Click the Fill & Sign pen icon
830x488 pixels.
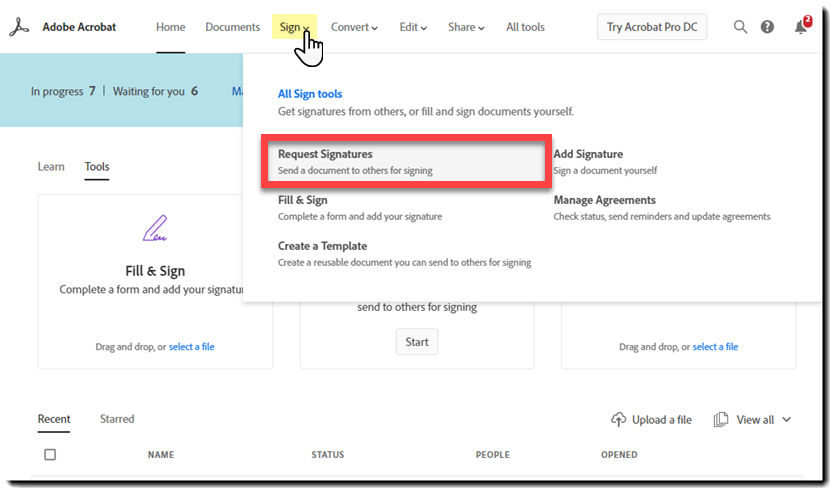pyautogui.click(x=155, y=228)
